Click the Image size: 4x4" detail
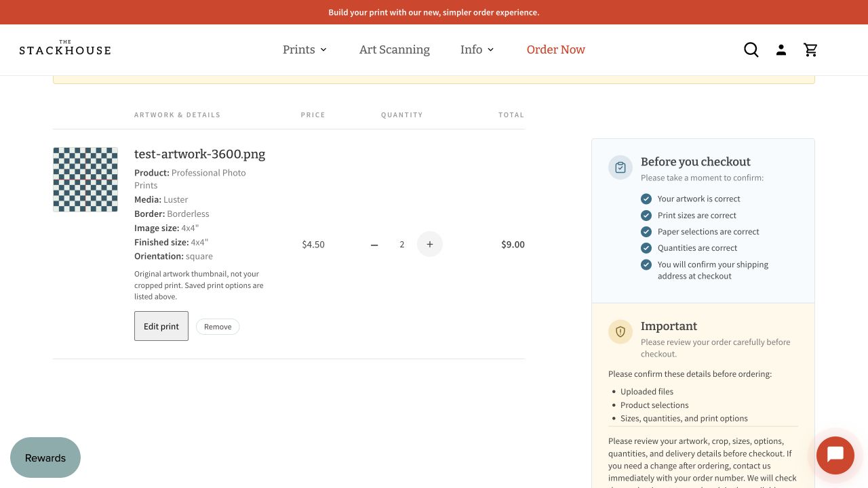Screen dimensions: 868x488 click(x=167, y=228)
